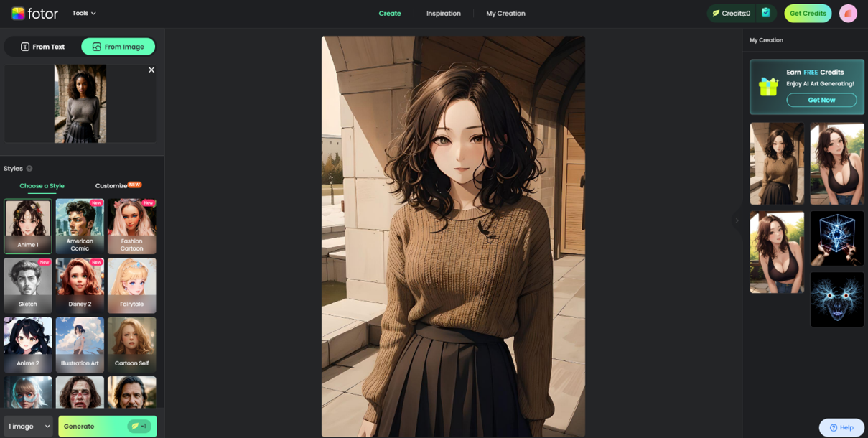The width and height of the screenshot is (868, 438).
Task: Collapse the My Creation side panel
Action: click(x=737, y=220)
